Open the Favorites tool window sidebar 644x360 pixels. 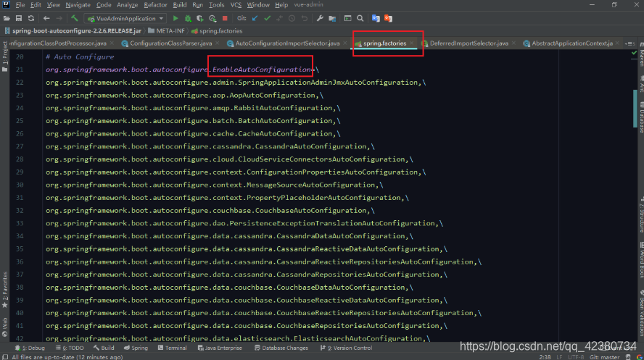(5, 290)
